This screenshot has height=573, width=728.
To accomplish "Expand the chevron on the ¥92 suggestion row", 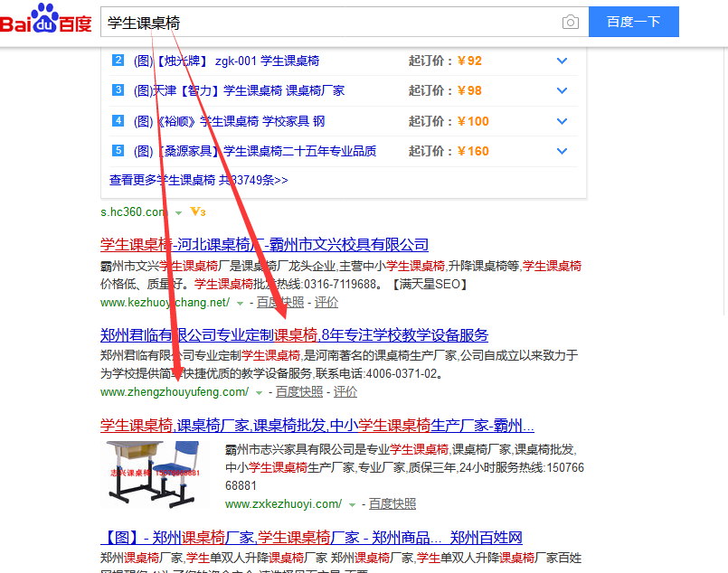I will [x=562, y=60].
